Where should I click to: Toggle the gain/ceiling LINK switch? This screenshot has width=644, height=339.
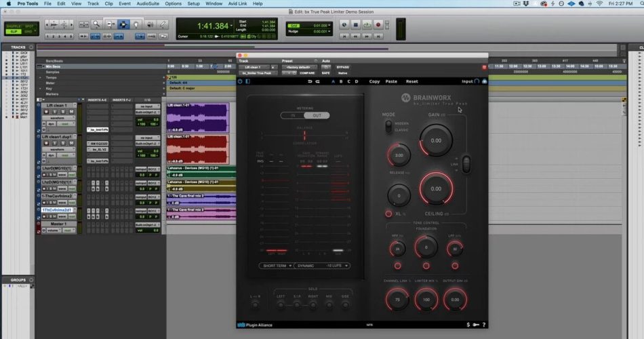[x=466, y=164]
